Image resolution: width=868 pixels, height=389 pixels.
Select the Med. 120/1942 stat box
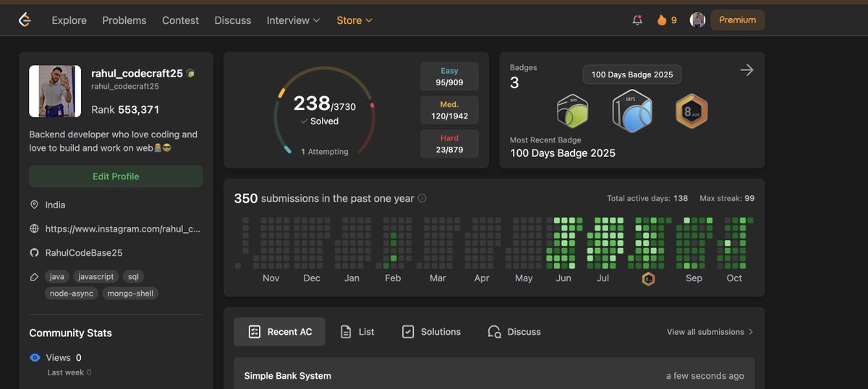click(449, 110)
